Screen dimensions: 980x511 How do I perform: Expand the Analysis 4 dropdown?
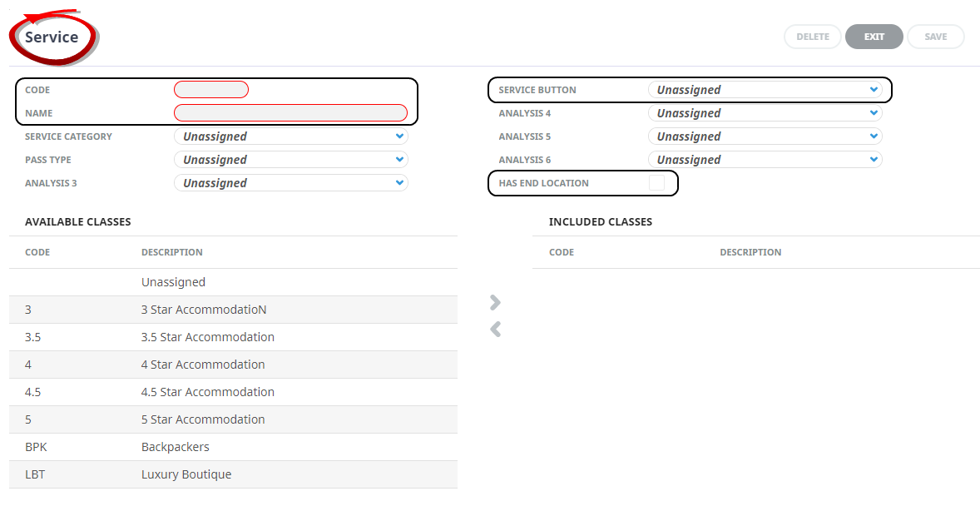[x=765, y=113]
